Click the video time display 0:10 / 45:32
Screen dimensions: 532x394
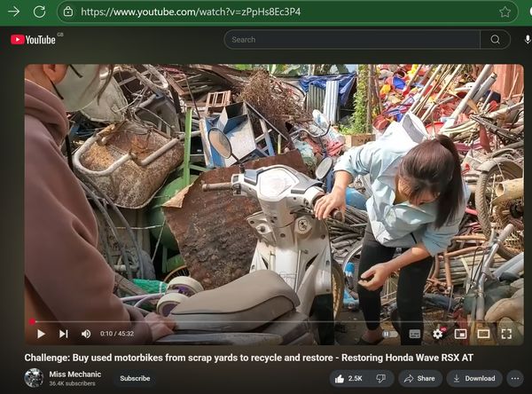(117, 334)
